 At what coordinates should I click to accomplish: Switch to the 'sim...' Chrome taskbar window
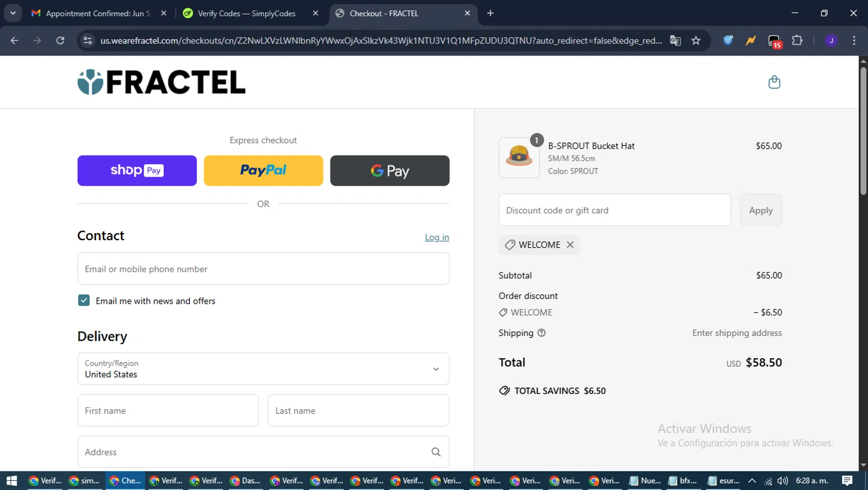coord(84,481)
